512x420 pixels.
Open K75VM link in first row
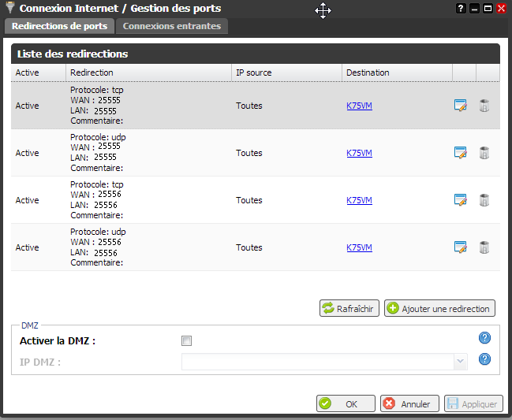(x=359, y=106)
